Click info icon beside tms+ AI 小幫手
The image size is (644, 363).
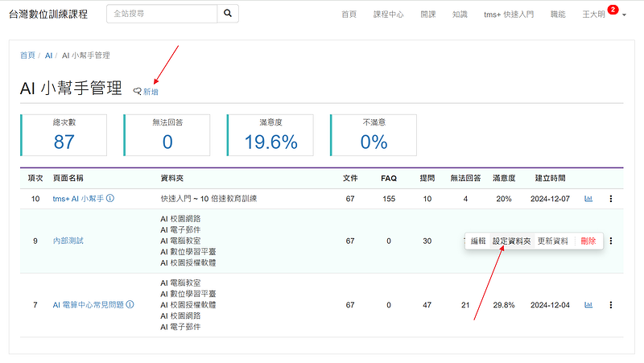110,198
